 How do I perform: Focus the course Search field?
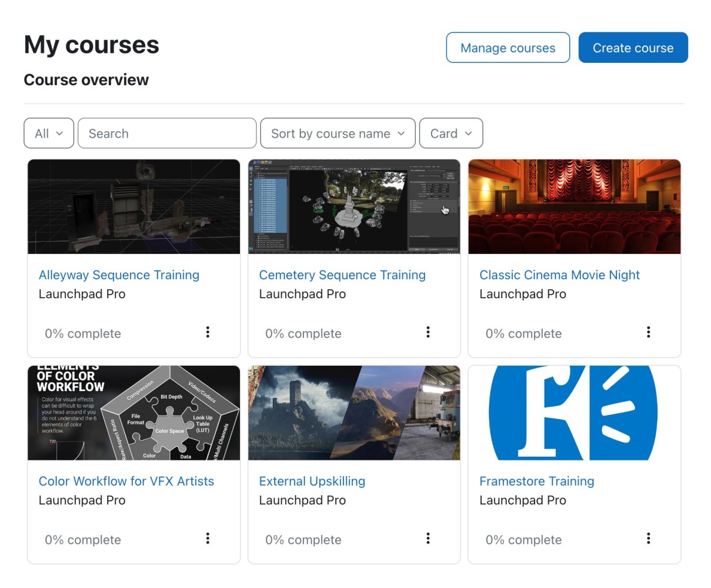click(167, 133)
